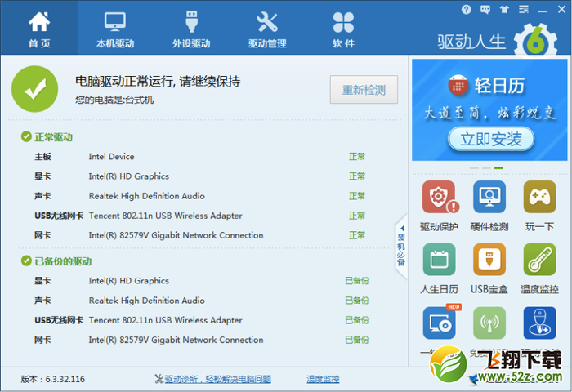Image resolution: width=572 pixels, height=392 pixels.
Task: Open the USB宝盒 tool
Action: coord(489,269)
